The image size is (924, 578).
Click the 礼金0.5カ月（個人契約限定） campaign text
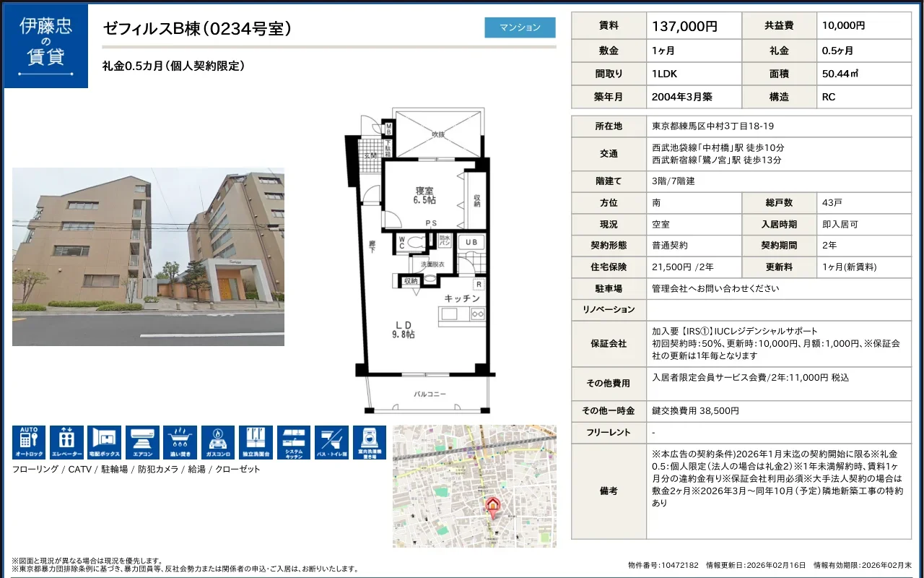tap(166, 66)
